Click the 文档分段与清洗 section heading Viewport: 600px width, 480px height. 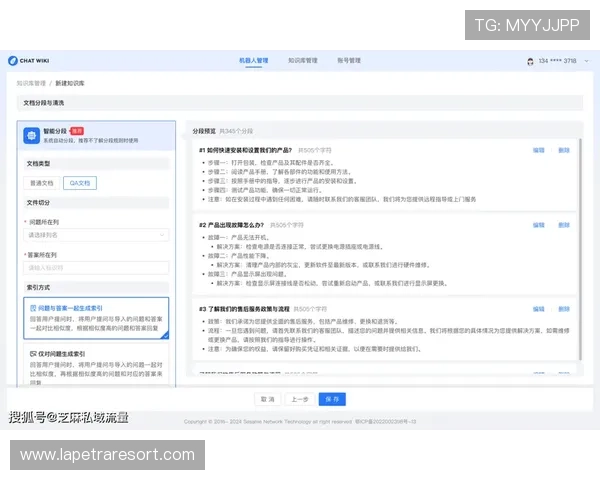click(44, 103)
